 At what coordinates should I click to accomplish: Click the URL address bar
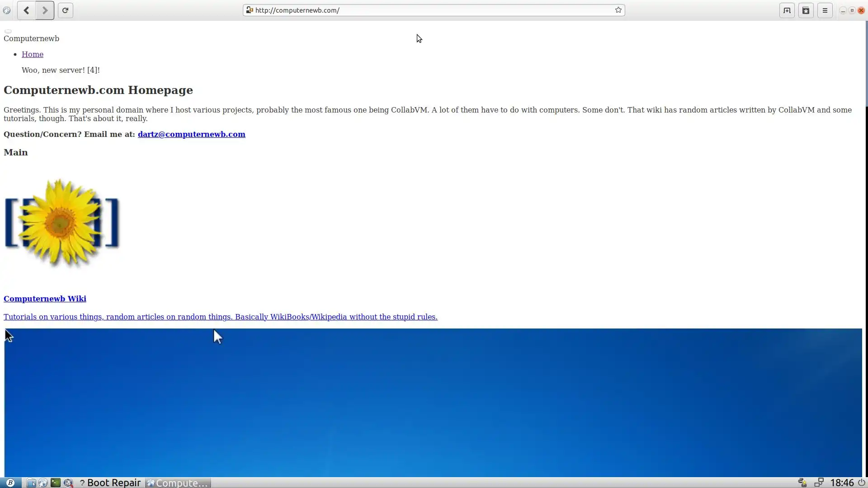pyautogui.click(x=429, y=10)
